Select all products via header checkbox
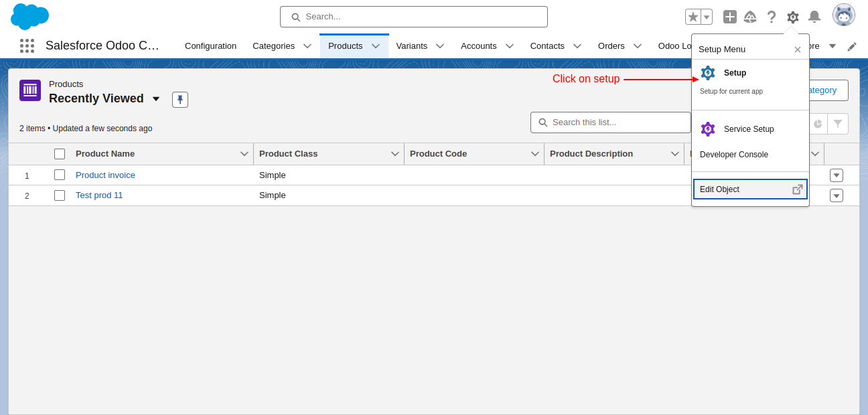This screenshot has height=415, width=868. 60,153
